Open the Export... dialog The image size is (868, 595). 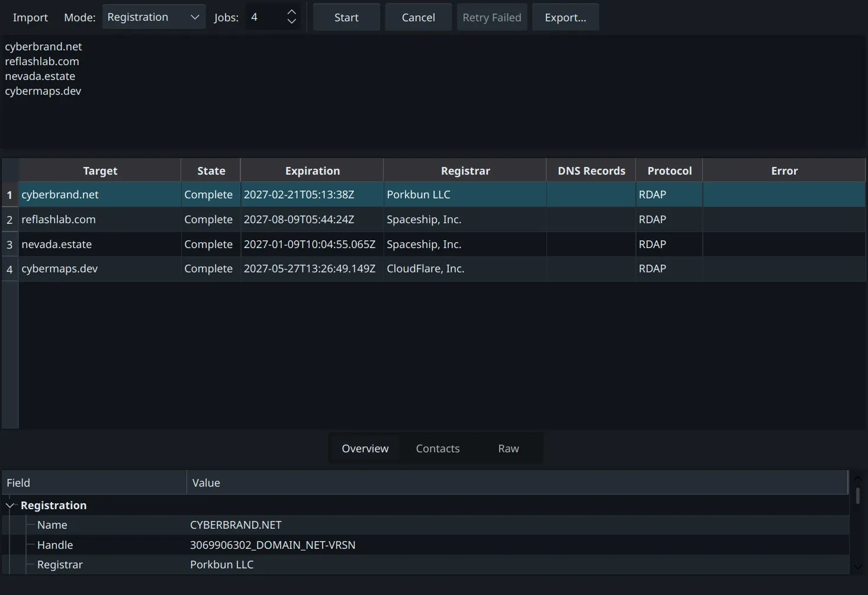[x=565, y=17]
